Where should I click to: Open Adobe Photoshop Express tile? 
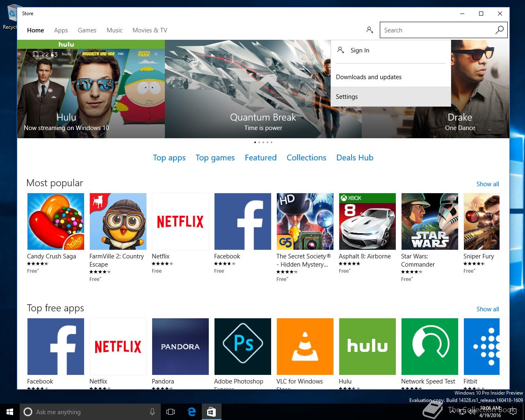coord(243,347)
